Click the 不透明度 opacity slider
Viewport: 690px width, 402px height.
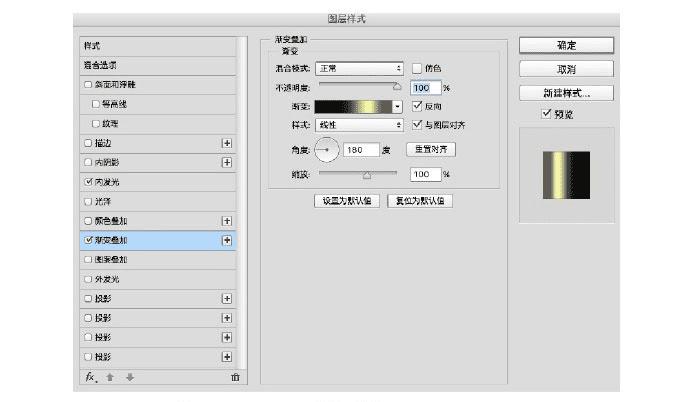(x=358, y=87)
